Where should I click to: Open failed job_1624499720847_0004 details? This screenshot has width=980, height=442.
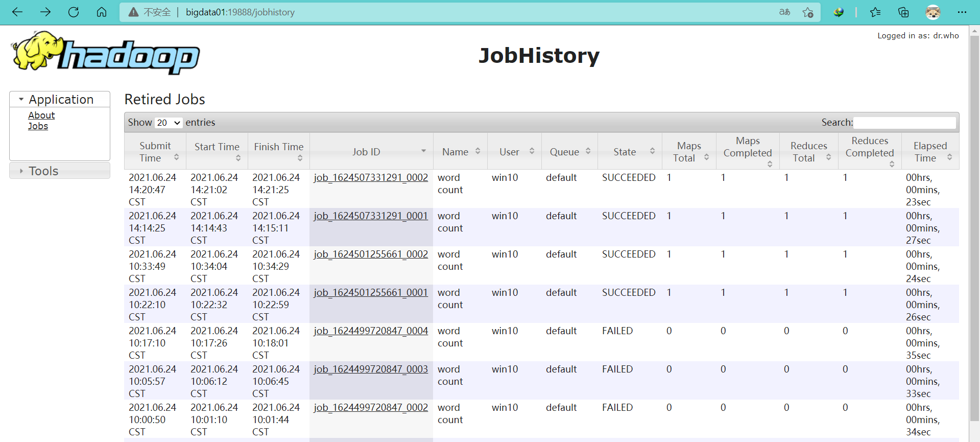coord(371,331)
